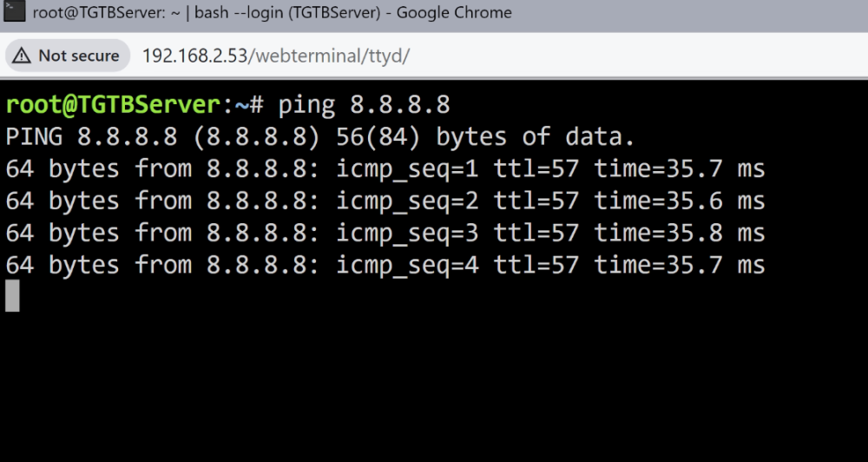Click the warning triangle security icon
Viewport: 868px width, 462px height.
coord(22,56)
